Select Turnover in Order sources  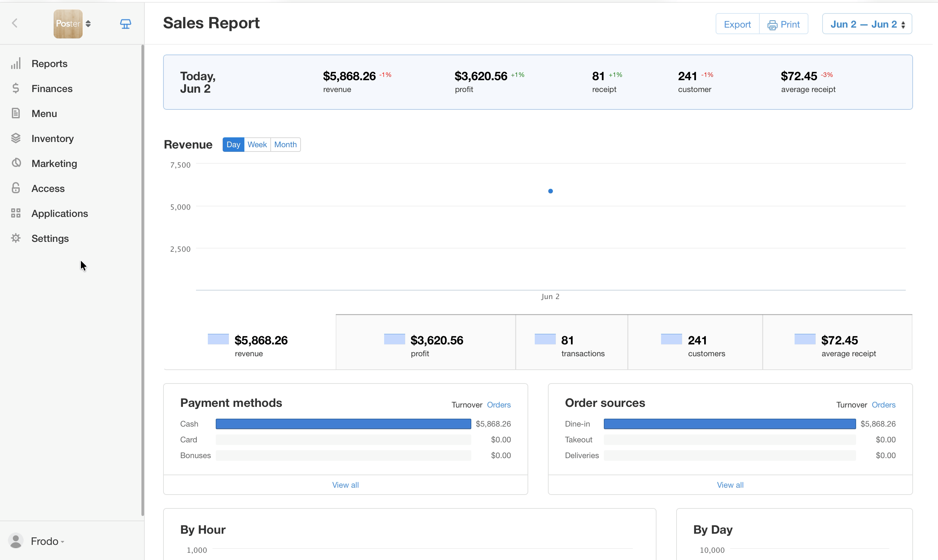(x=852, y=405)
